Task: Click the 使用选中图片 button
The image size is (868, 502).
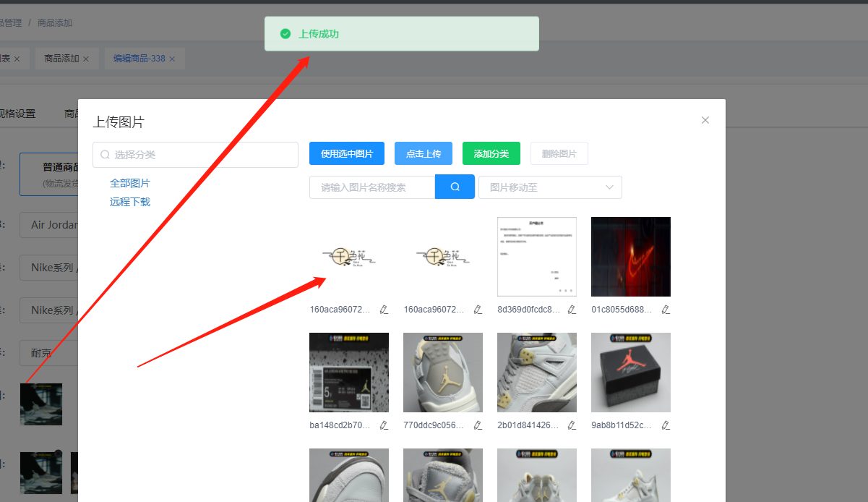Action: point(347,153)
